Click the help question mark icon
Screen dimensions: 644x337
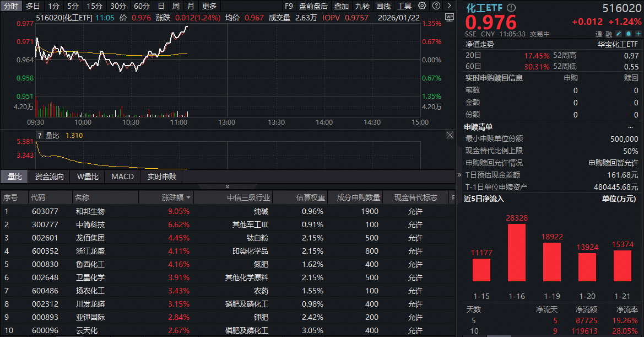pos(436,6)
